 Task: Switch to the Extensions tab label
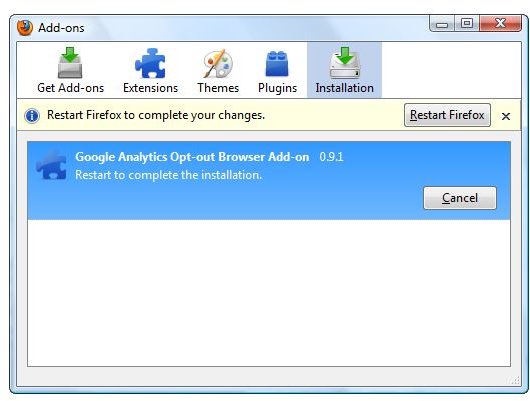(150, 88)
